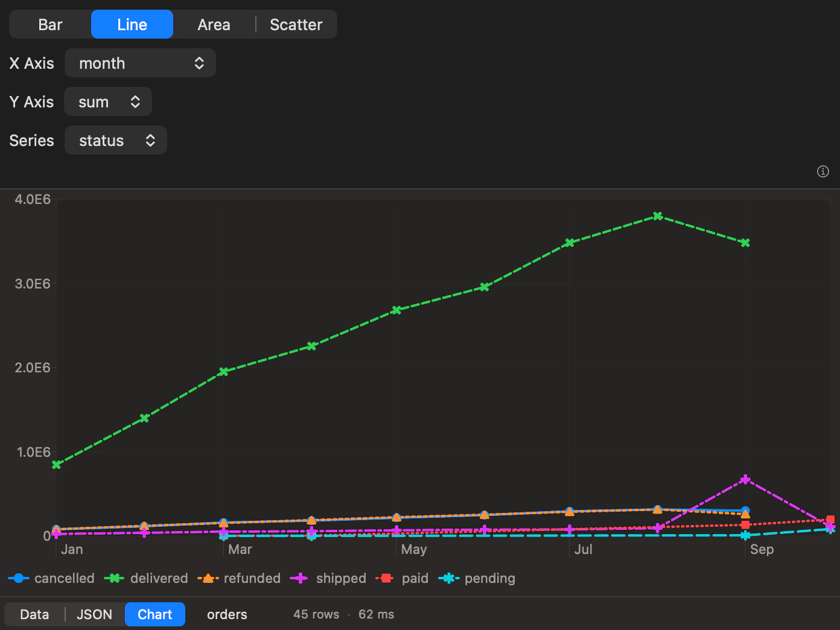Click the shipped legend label

click(341, 578)
